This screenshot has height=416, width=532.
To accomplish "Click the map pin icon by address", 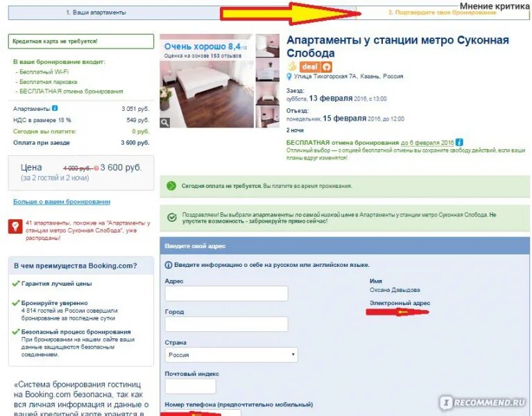I will pos(289,77).
